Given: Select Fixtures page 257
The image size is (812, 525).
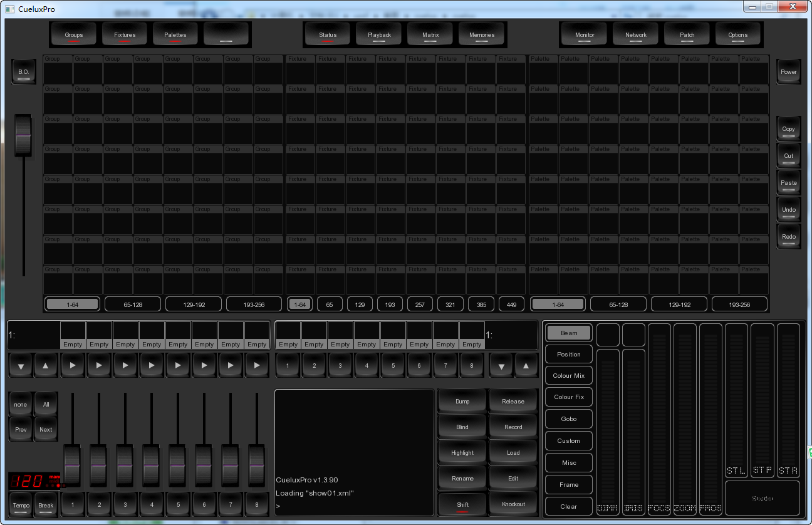Looking at the screenshot, I should point(420,304).
